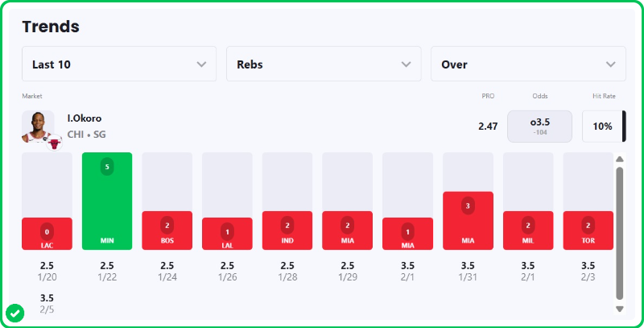Click the o3.5 odds button

[x=539, y=126]
